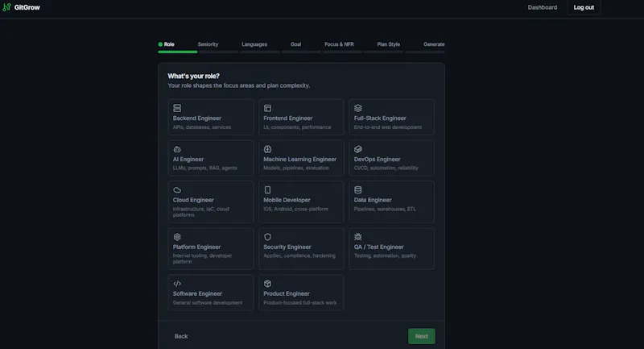Screen dimensions: 644x349
Task: Click 'APIs, databases, services' description
Action: pos(202,127)
